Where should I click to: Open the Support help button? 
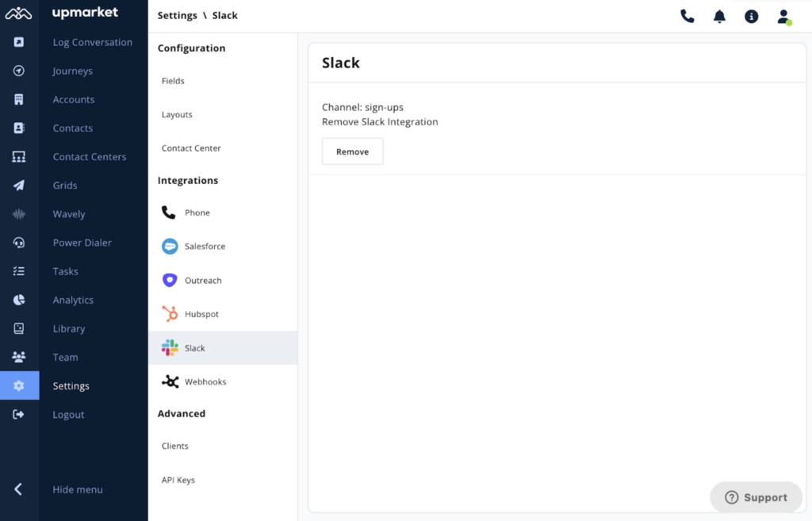756,497
